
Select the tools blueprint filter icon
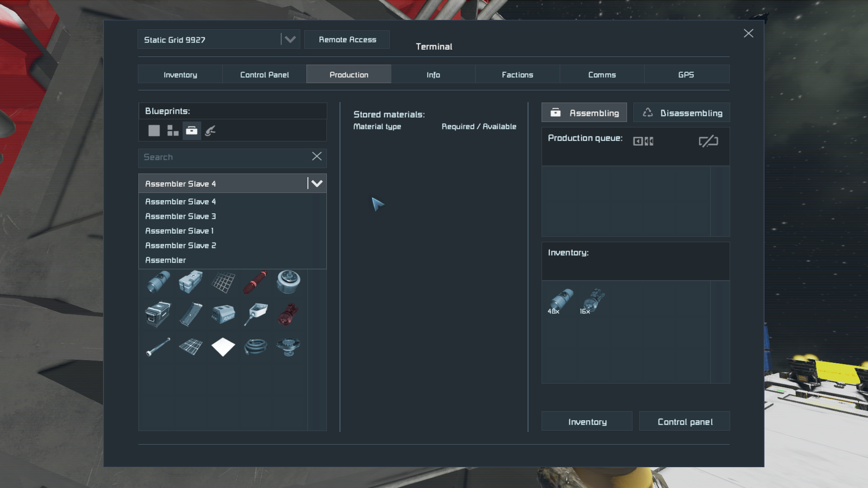210,131
